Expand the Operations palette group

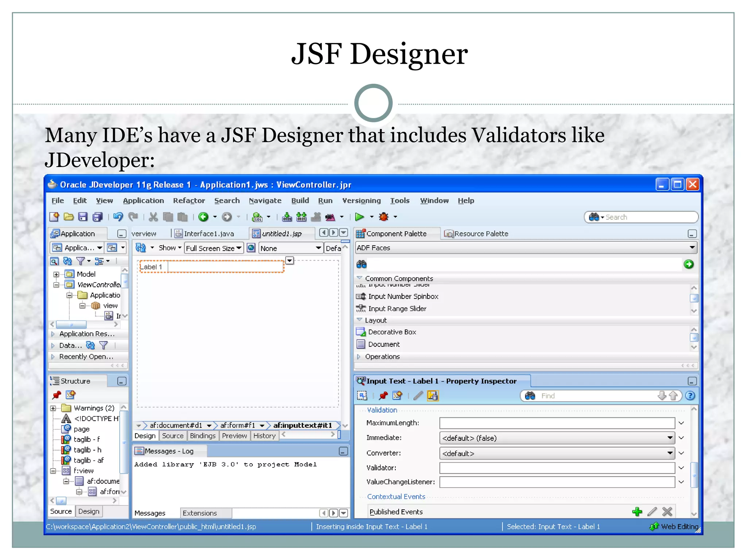(x=359, y=357)
